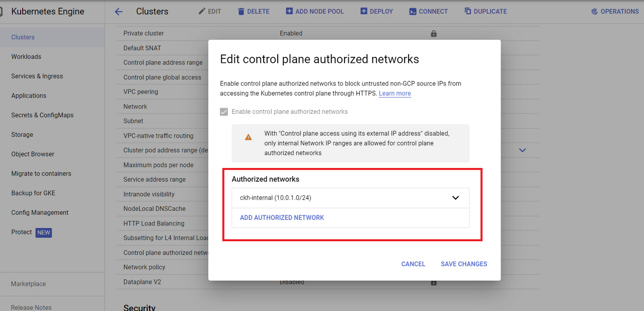Open Secrets & ConfigMaps in the sidebar
The width and height of the screenshot is (644, 311).
[52, 115]
